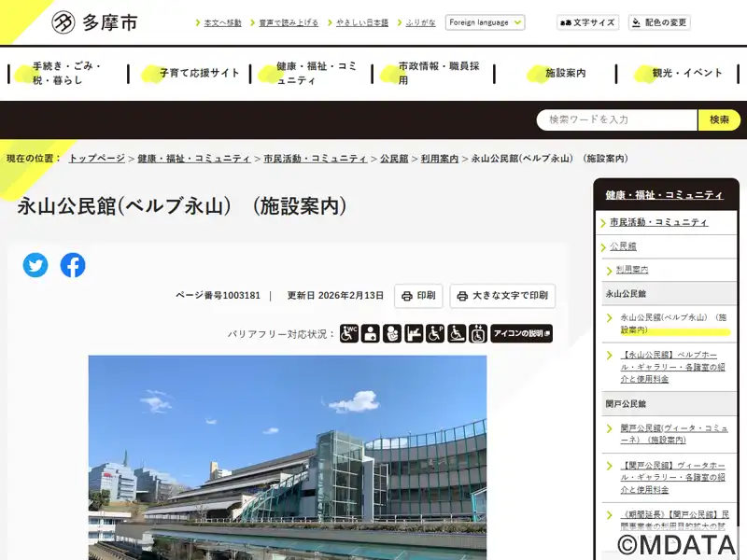Click the yellow 検索 button
The image size is (747, 560).
click(x=719, y=119)
